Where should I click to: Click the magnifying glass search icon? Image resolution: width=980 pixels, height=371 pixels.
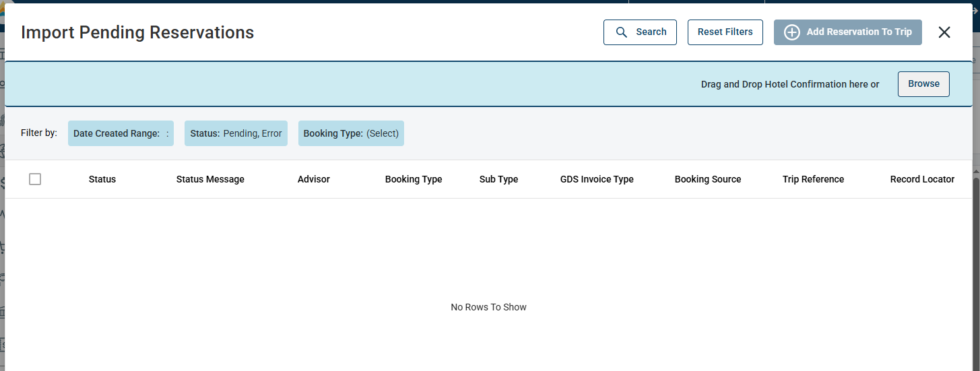point(622,32)
